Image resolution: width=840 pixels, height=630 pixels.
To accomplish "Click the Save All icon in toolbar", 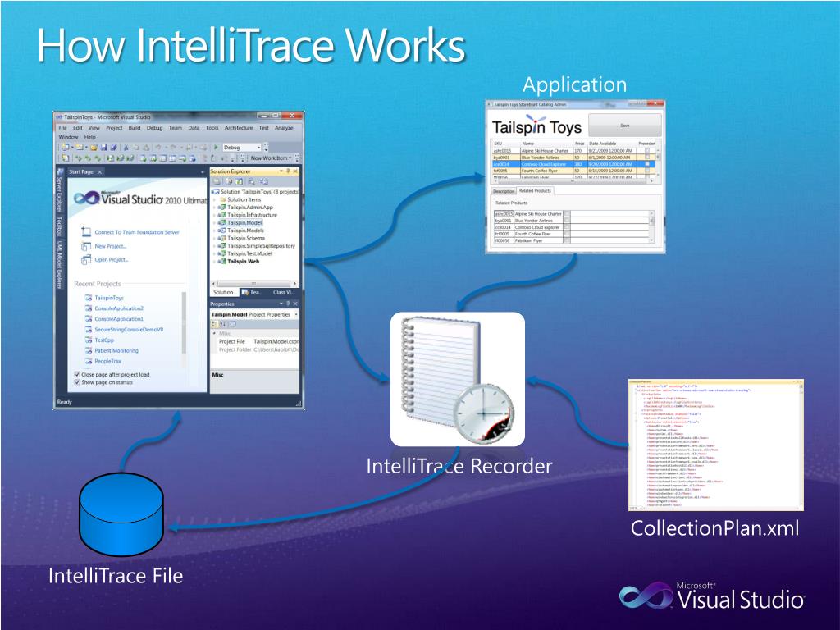I will [113, 148].
